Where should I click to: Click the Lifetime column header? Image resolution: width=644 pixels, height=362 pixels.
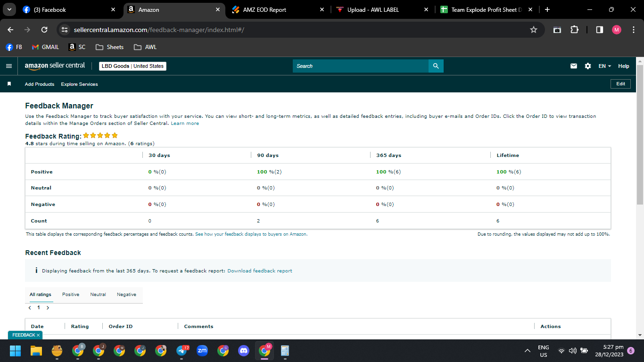point(508,155)
